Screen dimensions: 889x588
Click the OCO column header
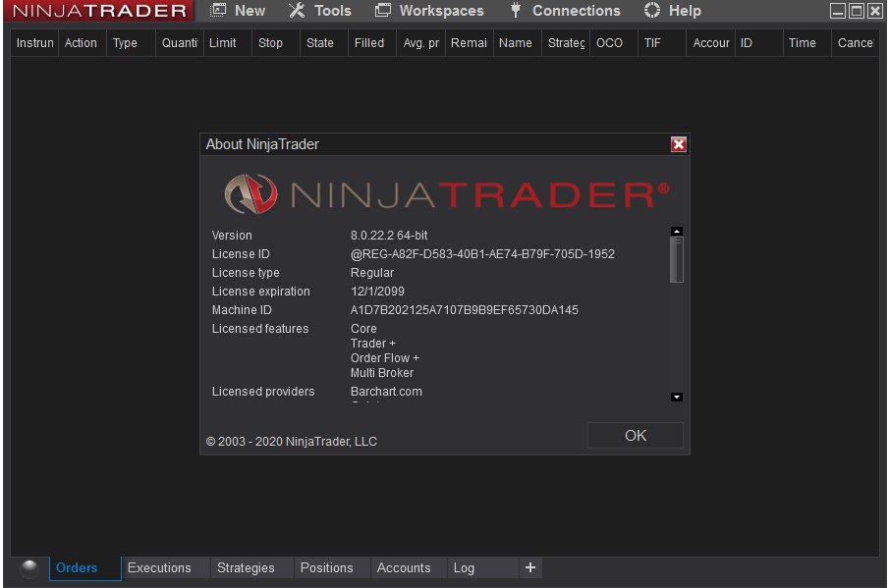coord(614,43)
